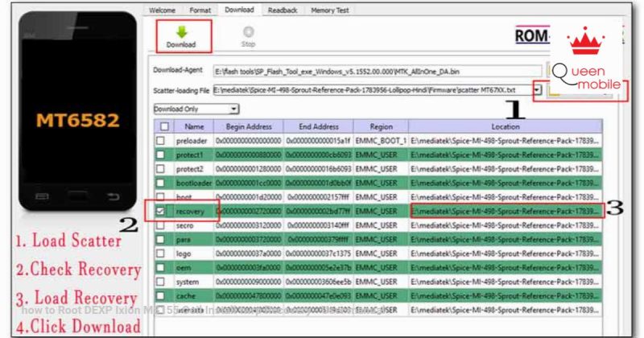Screen dimensions: 644x338
Task: Click the MT6582 phone image
Action: click(77, 111)
